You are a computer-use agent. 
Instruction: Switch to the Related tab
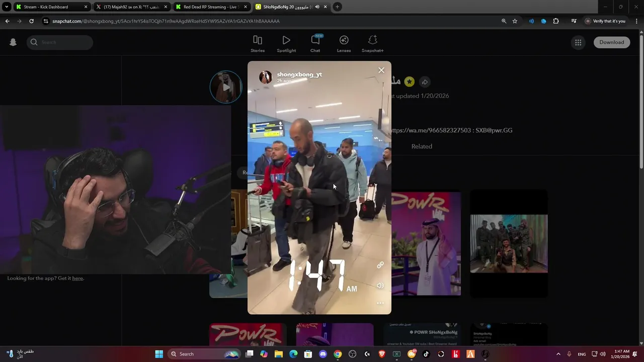422,146
